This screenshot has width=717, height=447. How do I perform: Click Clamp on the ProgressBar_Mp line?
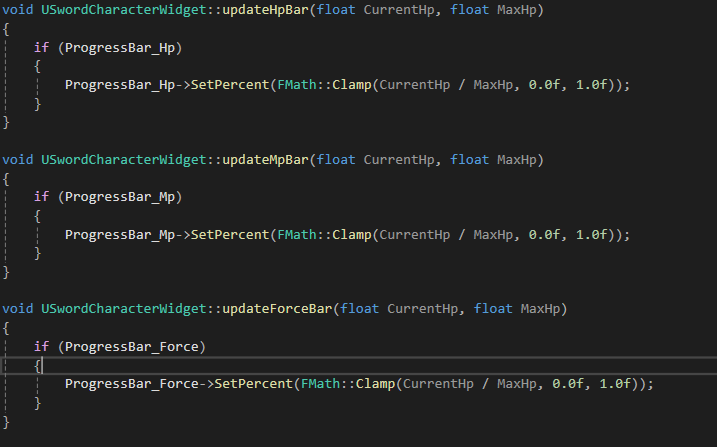pos(352,234)
